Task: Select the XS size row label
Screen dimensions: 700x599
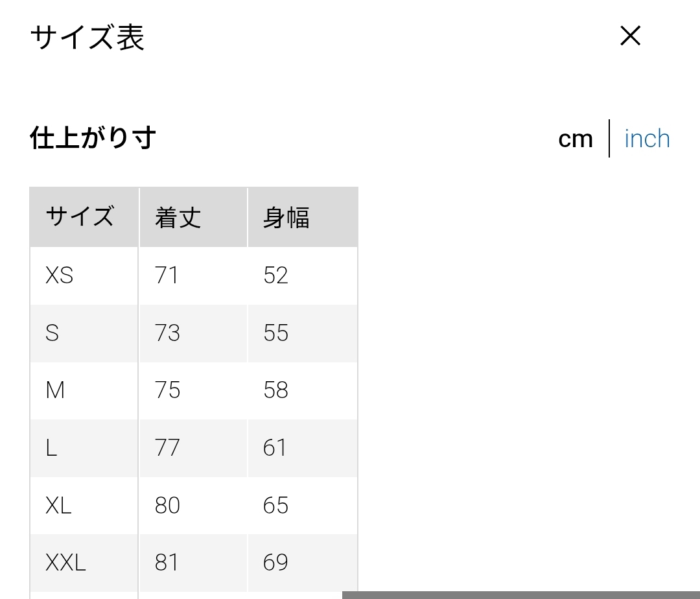Action: coord(60,276)
